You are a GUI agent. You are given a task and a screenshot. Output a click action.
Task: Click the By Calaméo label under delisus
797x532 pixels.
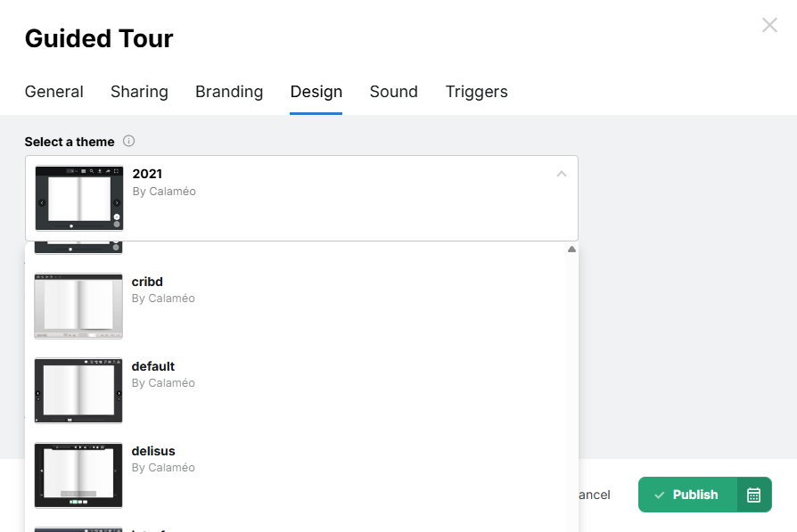pos(163,468)
